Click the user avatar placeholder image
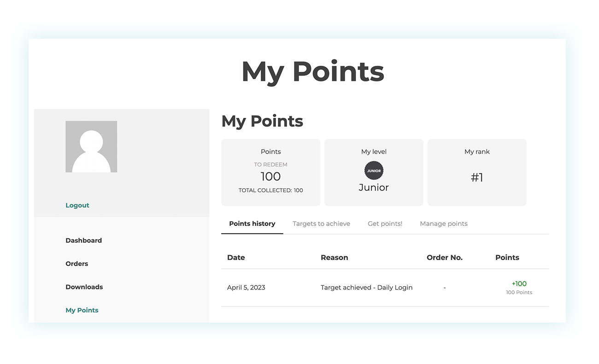This screenshot has width=599, height=364. 91,147
